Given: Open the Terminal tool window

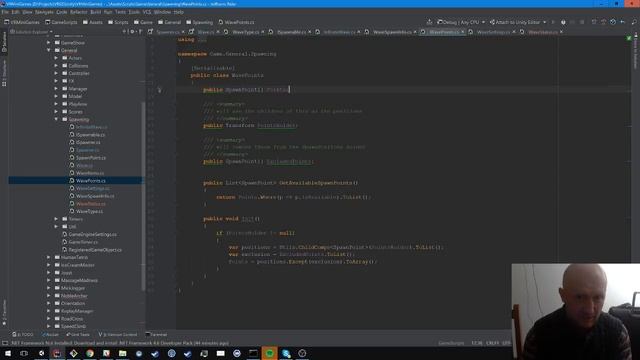Looking at the screenshot, I should click(x=156, y=334).
